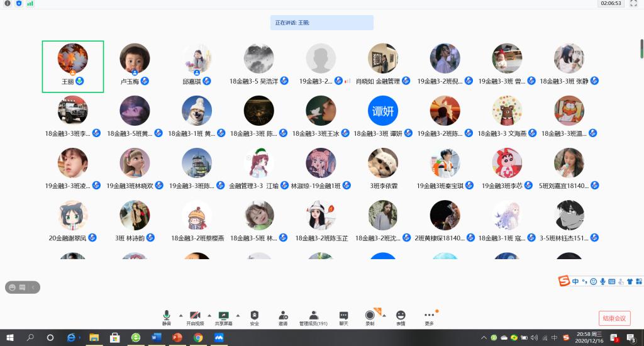
Task: Open the 更多 more options menu
Action: coord(429,317)
